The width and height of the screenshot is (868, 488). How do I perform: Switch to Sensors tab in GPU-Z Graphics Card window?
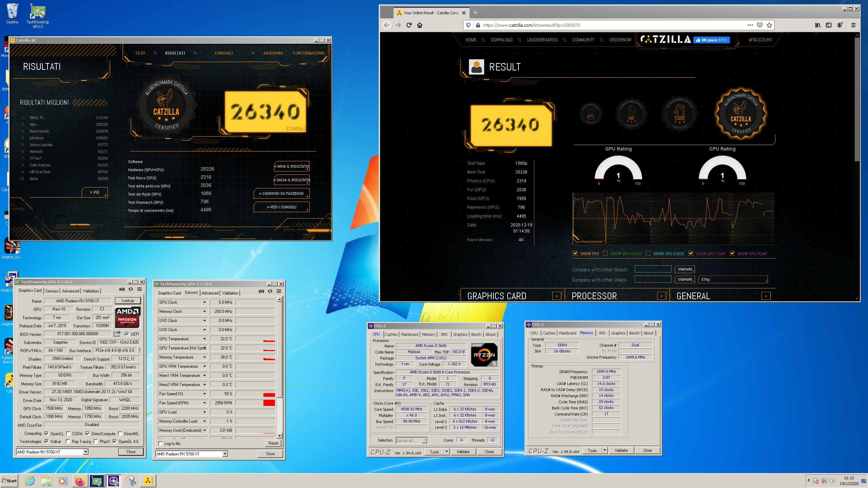(52, 291)
